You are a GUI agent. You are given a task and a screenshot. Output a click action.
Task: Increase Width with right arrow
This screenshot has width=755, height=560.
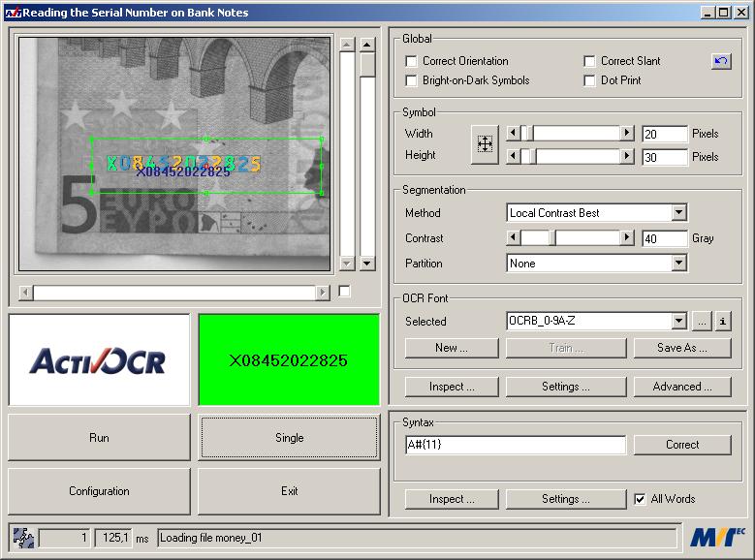click(626, 133)
